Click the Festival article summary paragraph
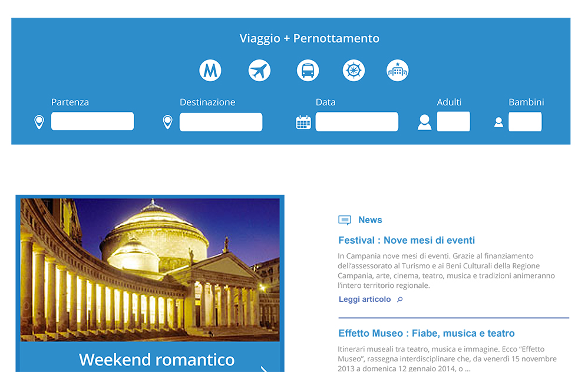This screenshot has height=372, width=588. [x=446, y=271]
